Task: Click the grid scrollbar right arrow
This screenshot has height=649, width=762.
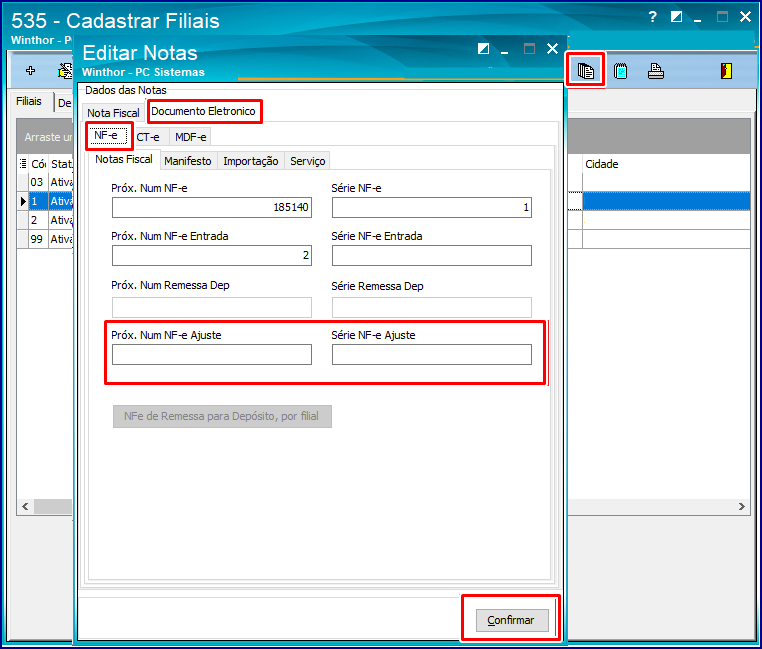Action: tap(742, 507)
